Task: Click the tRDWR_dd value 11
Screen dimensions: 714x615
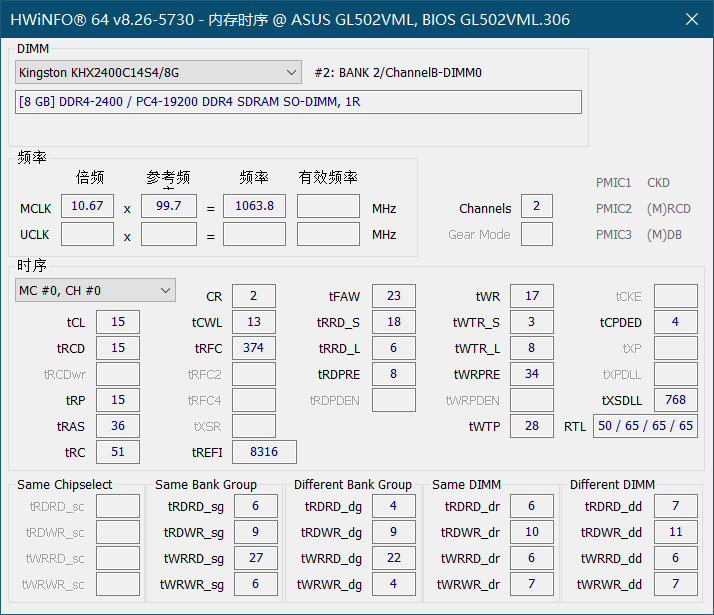Action: point(676,532)
